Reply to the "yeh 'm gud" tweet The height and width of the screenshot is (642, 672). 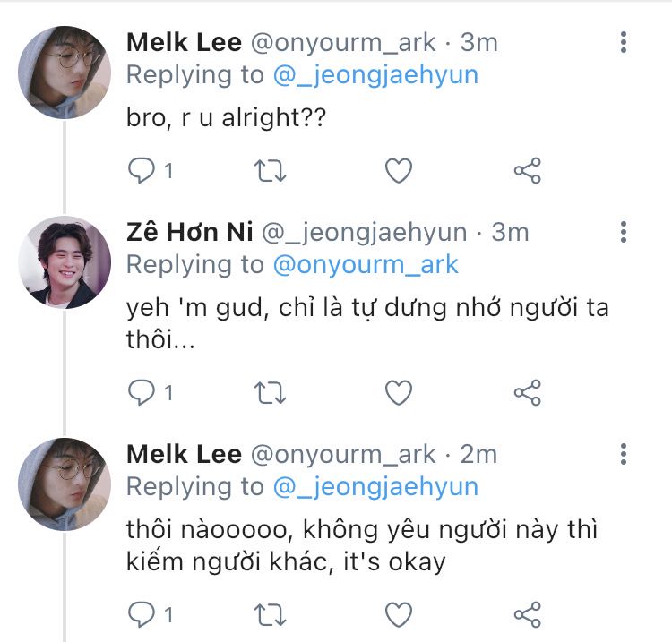click(142, 391)
